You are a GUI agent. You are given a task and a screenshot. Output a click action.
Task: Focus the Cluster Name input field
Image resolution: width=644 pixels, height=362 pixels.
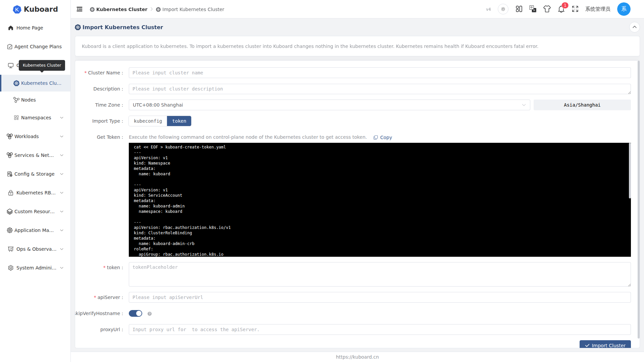380,73
